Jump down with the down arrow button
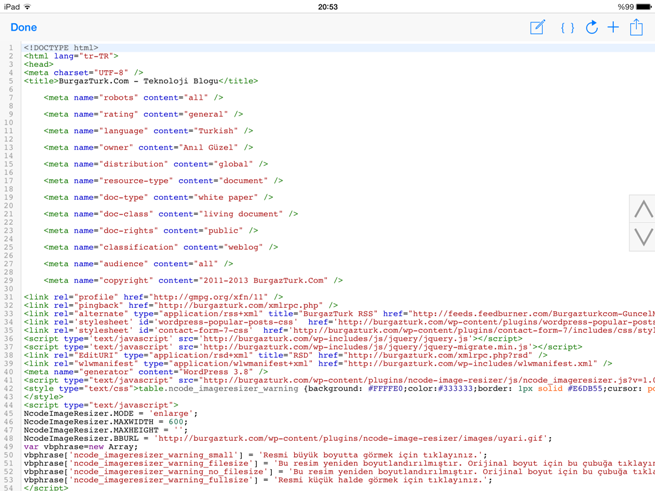This screenshot has width=655, height=491. coord(643,237)
